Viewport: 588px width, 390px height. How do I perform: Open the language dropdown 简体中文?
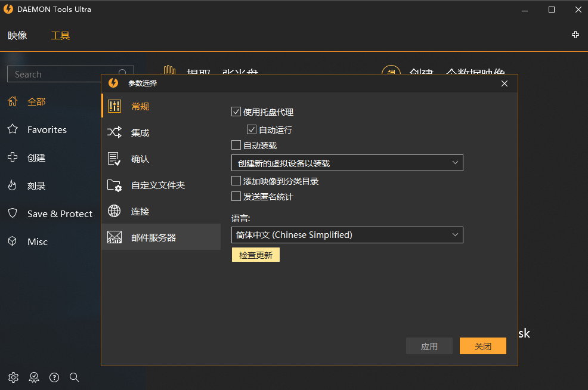point(347,235)
